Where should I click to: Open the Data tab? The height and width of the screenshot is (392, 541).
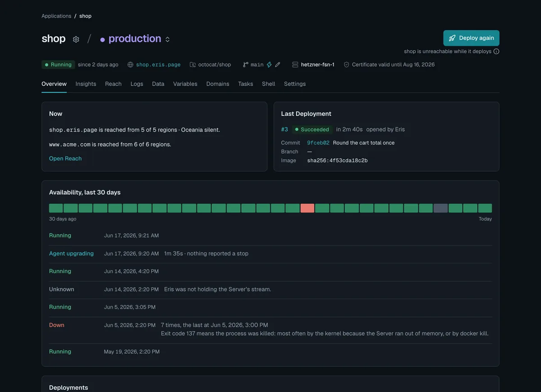[158, 84]
